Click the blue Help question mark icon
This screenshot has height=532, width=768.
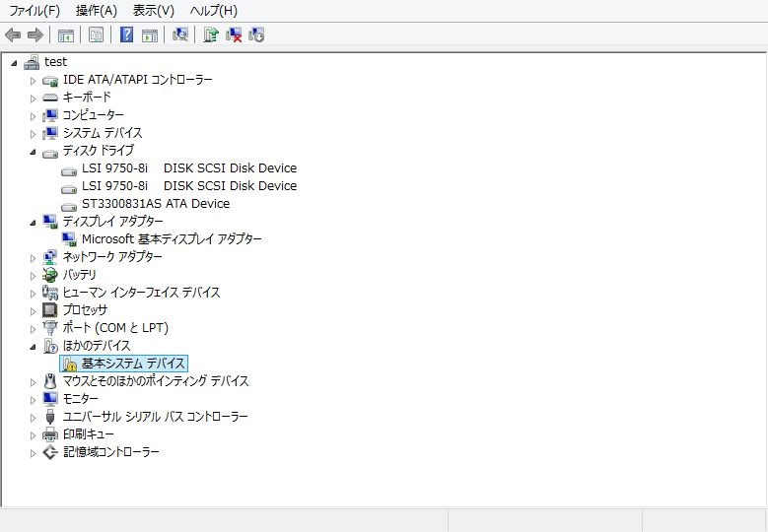(126, 34)
